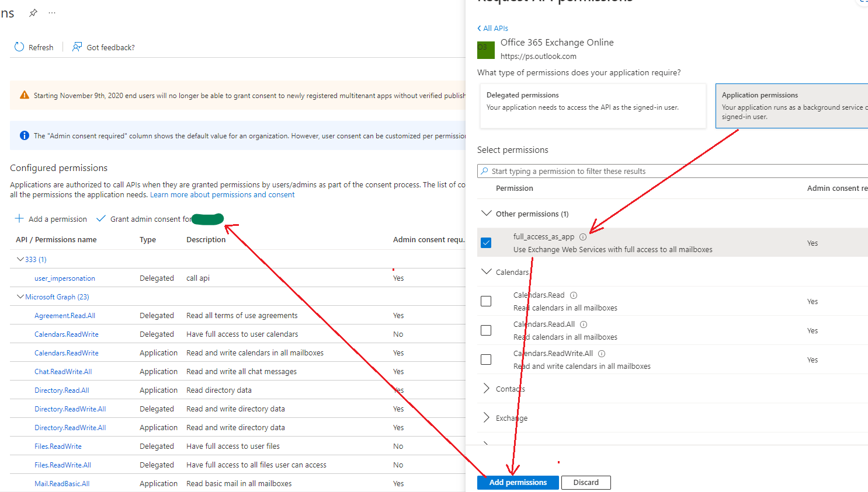
Task: Click the API / Permissions name column header
Action: (x=56, y=239)
